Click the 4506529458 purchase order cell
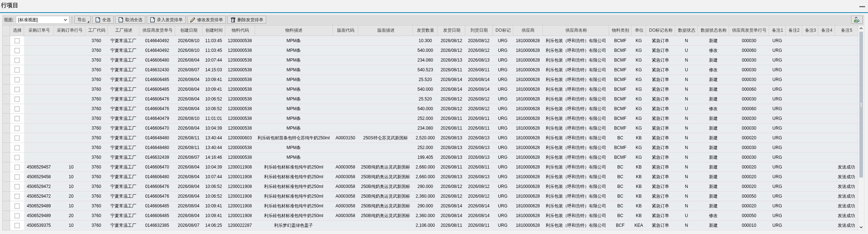 point(39,177)
